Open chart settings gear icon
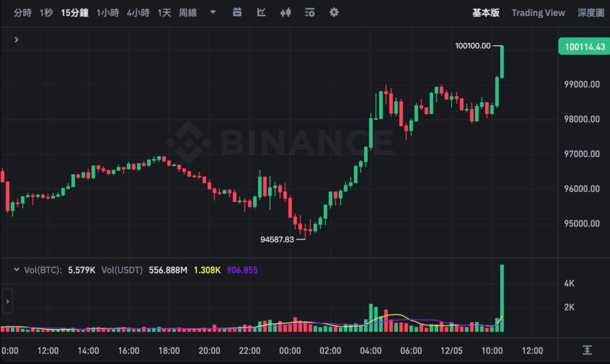This screenshot has height=364, width=610. [x=334, y=13]
